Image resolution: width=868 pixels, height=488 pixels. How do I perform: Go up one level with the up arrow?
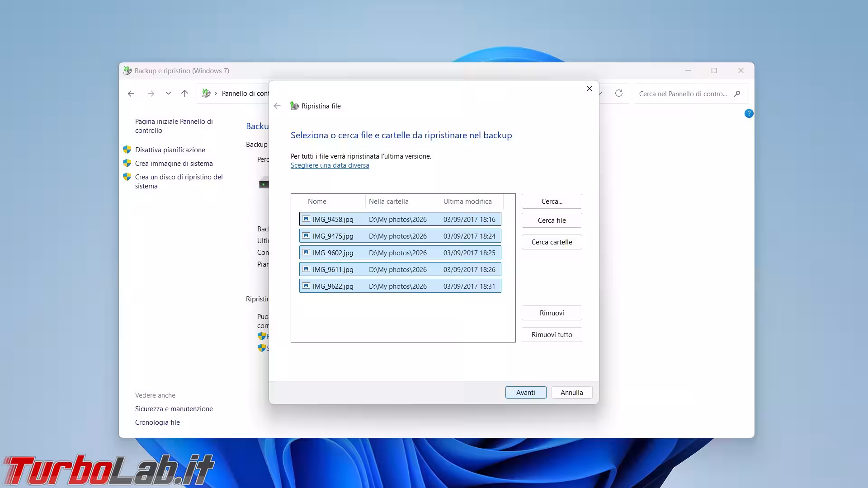pyautogui.click(x=184, y=94)
